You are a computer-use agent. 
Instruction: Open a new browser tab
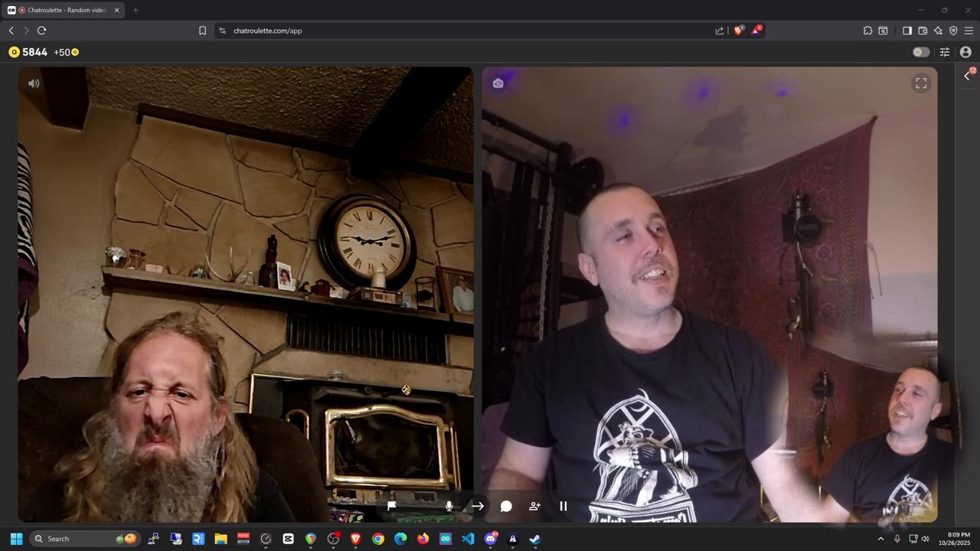click(x=136, y=10)
